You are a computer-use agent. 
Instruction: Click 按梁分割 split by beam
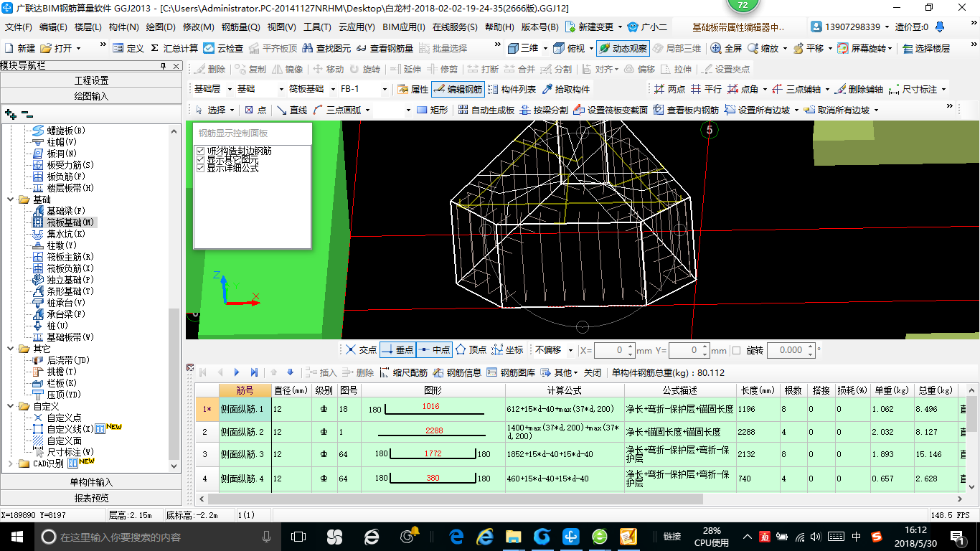coord(543,110)
